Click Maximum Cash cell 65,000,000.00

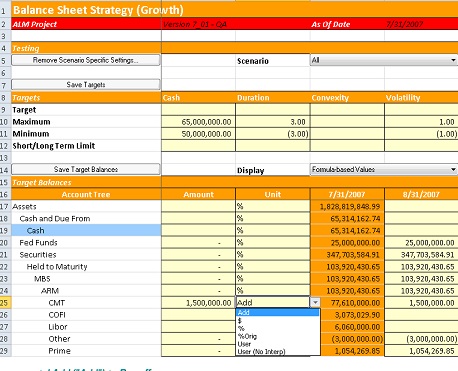click(198, 122)
